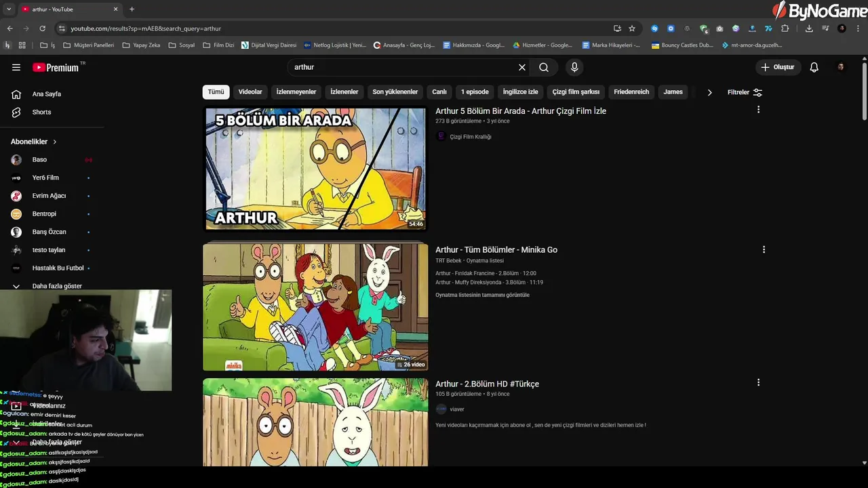
Task: Open Chrome apps grid shortcut
Action: click(22, 45)
